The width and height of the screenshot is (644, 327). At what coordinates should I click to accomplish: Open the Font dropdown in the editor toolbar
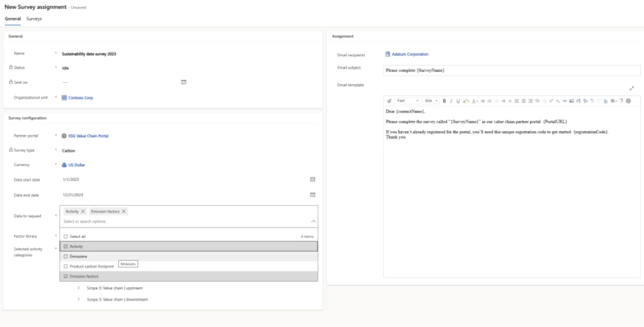pyautogui.click(x=408, y=101)
